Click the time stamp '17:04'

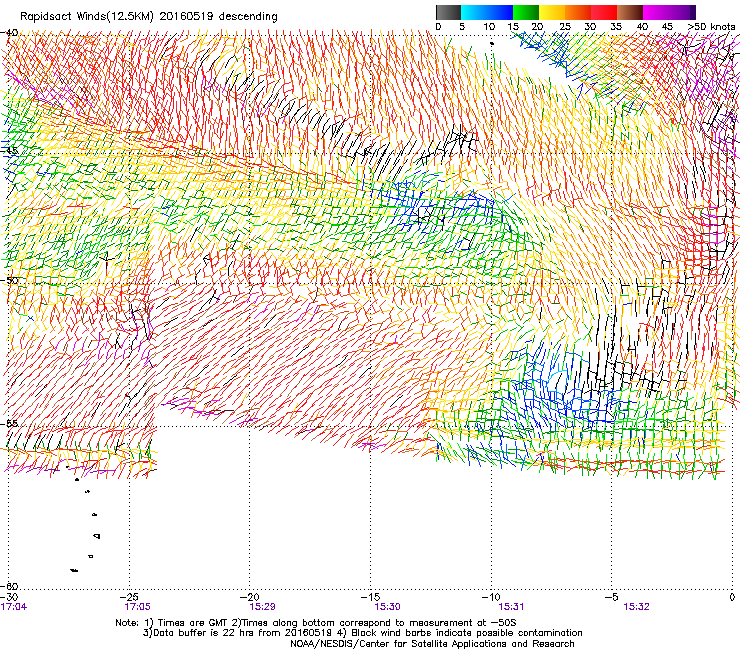[14, 607]
